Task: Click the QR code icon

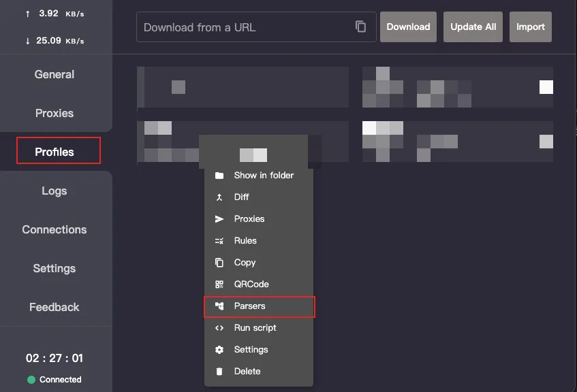Action: coord(219,284)
